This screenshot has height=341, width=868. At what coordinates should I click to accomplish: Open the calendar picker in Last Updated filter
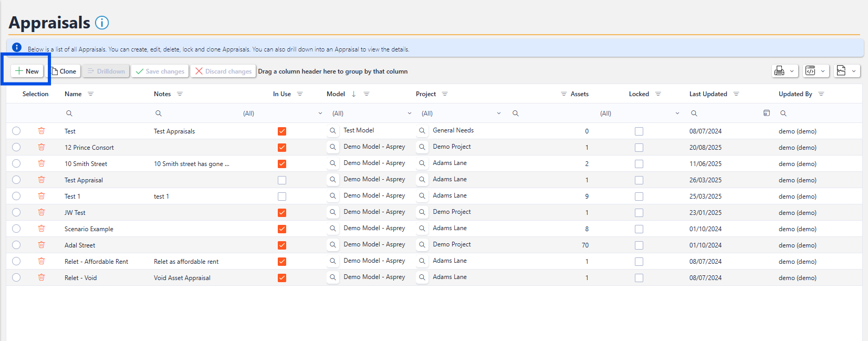point(766,113)
